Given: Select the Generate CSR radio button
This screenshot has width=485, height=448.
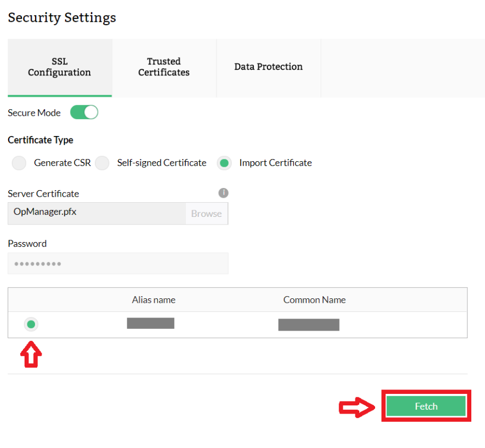Looking at the screenshot, I should (19, 163).
